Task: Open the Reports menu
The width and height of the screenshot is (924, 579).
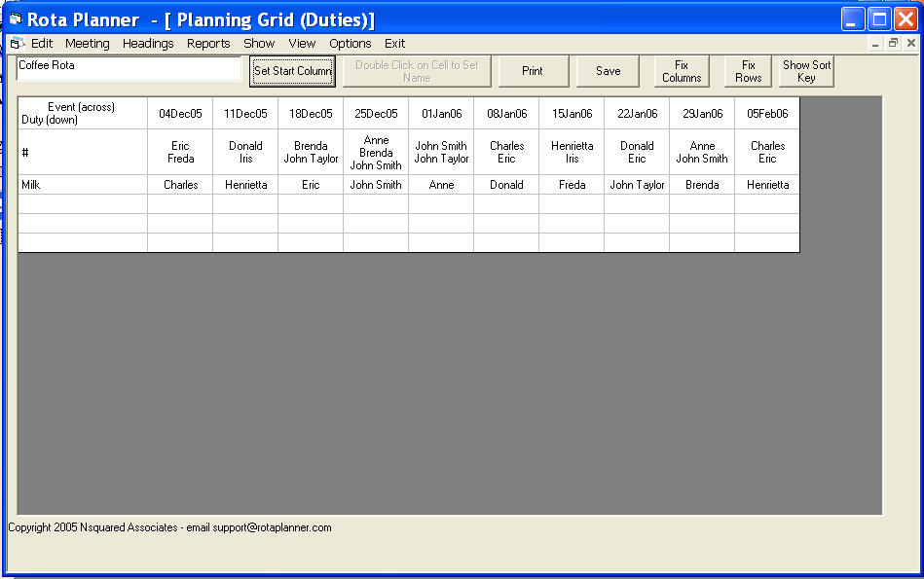Action: click(207, 43)
